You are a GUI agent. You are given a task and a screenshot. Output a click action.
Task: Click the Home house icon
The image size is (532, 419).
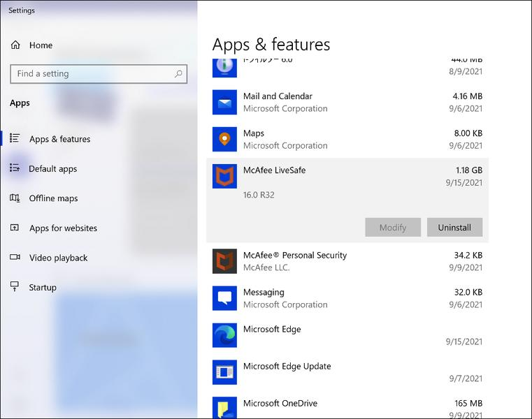(15, 45)
